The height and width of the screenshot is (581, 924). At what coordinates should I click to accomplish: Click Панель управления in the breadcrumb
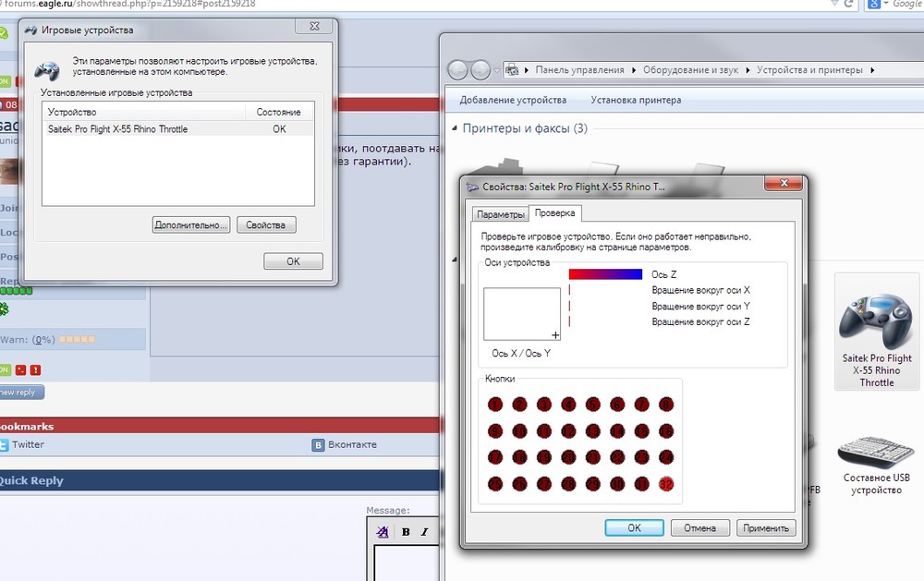(580, 69)
